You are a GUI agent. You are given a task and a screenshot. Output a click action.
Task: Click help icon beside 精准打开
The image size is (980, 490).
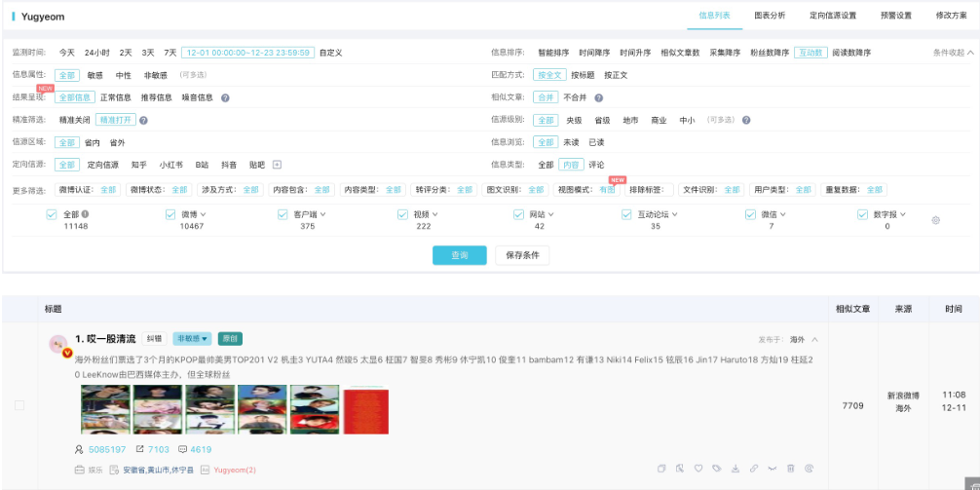[143, 121]
